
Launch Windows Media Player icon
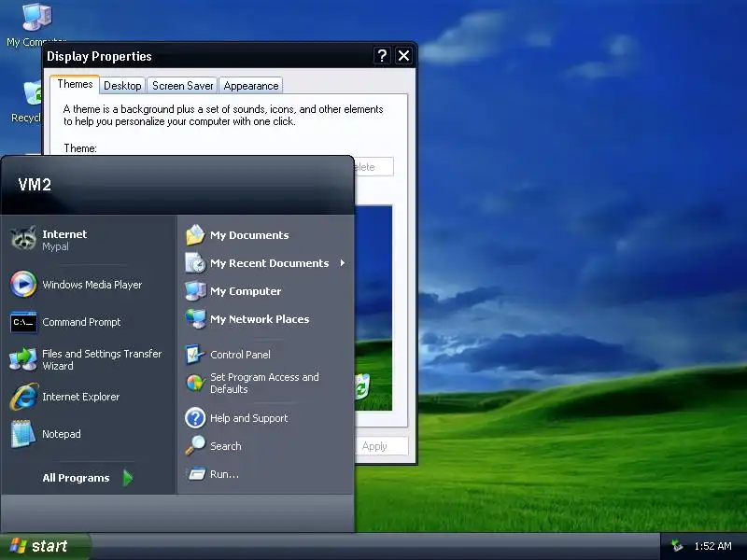[x=23, y=284]
